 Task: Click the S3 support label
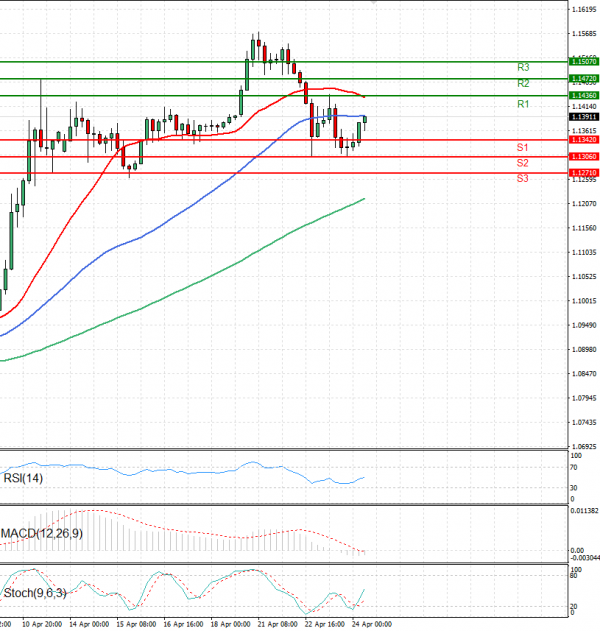[x=522, y=178]
